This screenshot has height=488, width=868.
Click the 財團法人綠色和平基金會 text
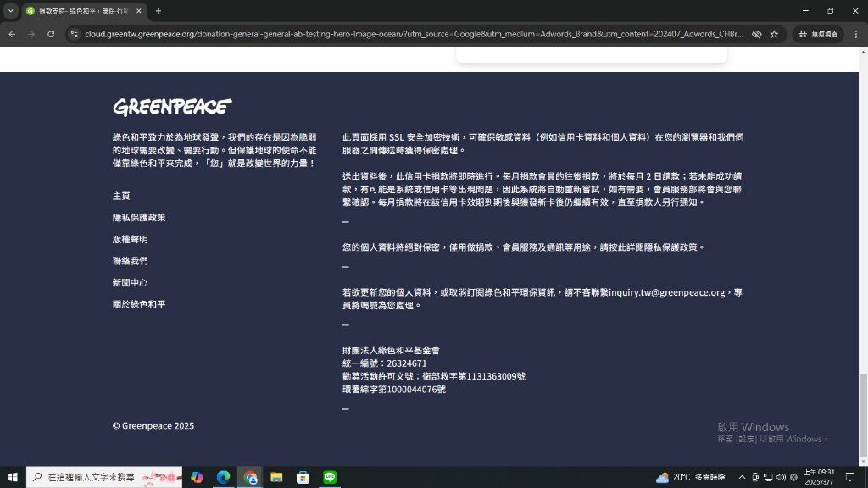(x=391, y=350)
